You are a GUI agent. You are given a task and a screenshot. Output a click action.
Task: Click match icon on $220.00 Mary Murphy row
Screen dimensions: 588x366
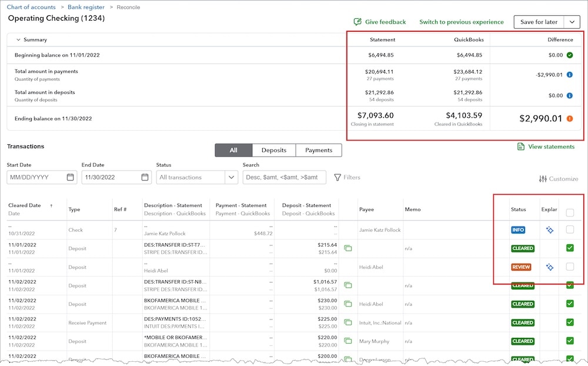(348, 341)
